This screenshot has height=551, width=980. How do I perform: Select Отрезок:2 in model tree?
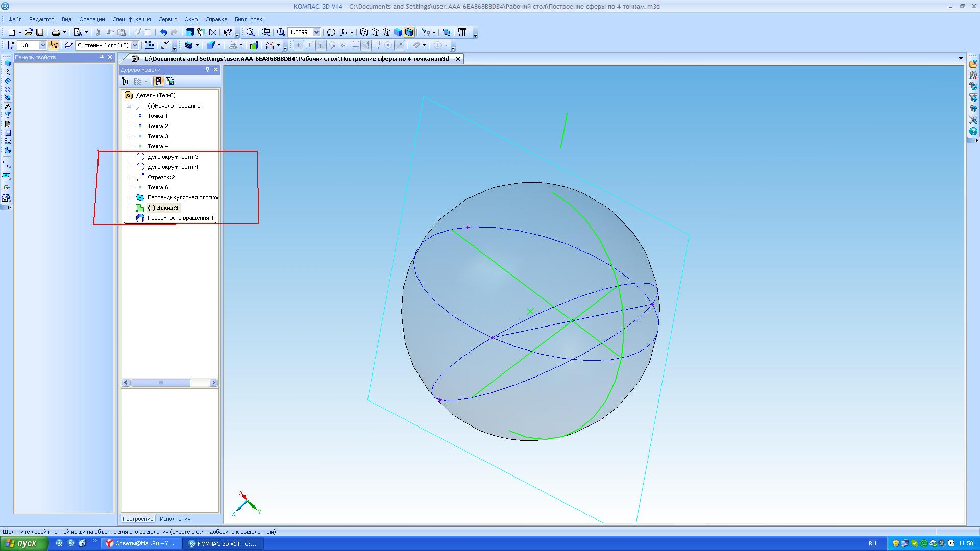[x=161, y=177]
